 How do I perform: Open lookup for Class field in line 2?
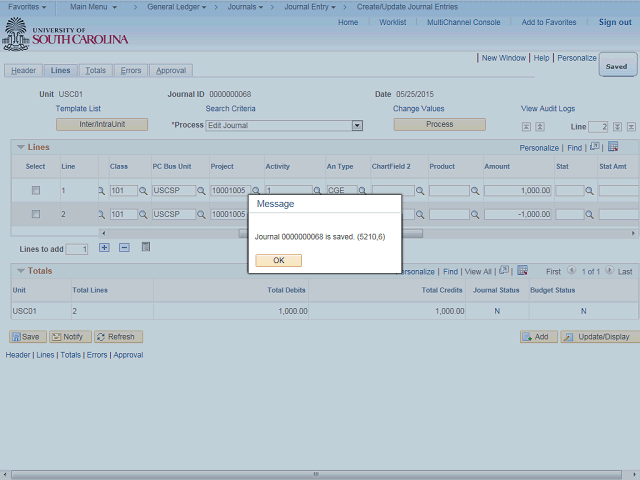tap(143, 214)
